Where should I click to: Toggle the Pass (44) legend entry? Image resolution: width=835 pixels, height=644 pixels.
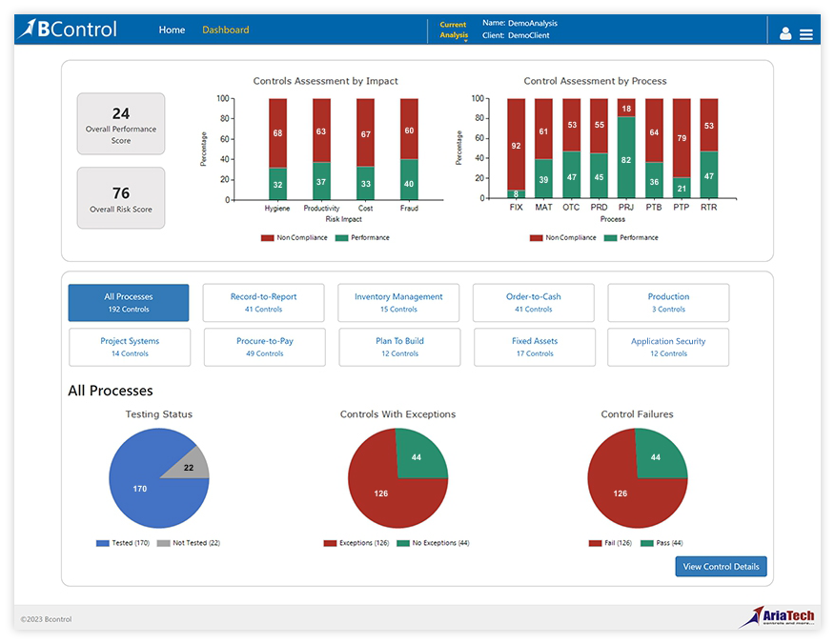(662, 543)
